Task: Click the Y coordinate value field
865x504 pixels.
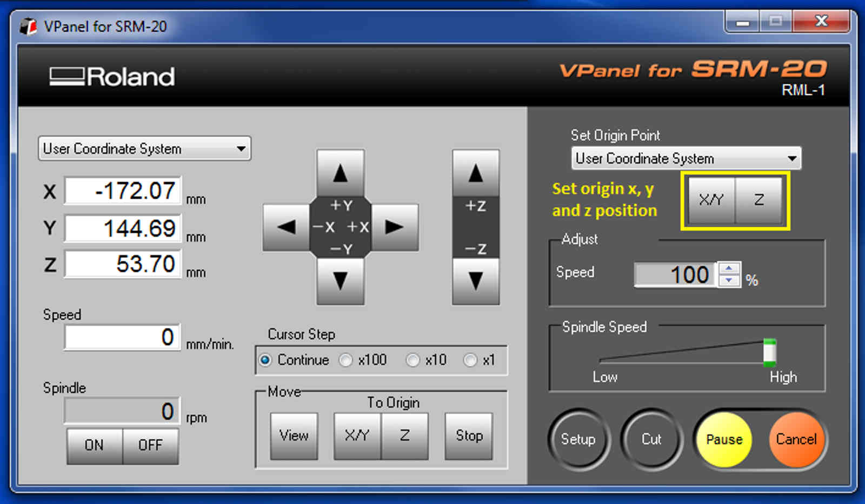Action: (x=123, y=228)
